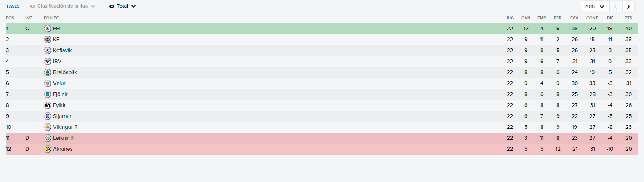
Task: Open the Fjölnir team link
Action: [x=60, y=94]
